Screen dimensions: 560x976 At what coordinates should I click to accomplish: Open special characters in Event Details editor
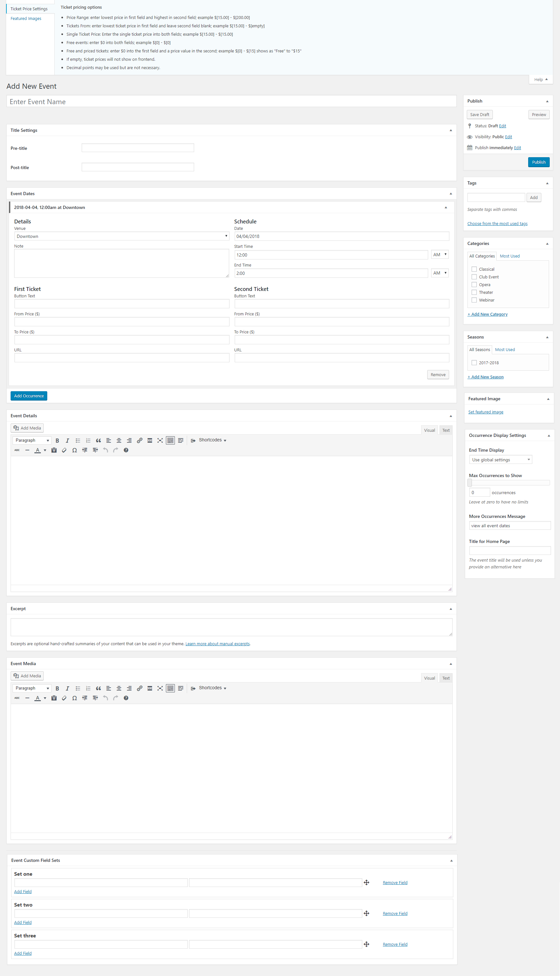75,450
